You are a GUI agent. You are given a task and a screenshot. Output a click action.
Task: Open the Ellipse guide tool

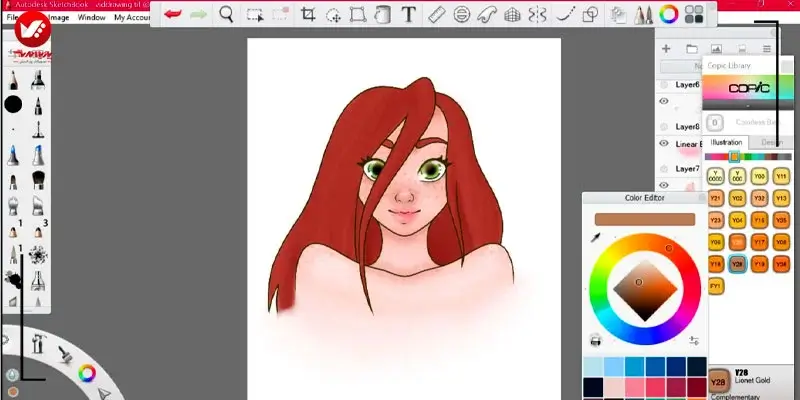(462, 14)
